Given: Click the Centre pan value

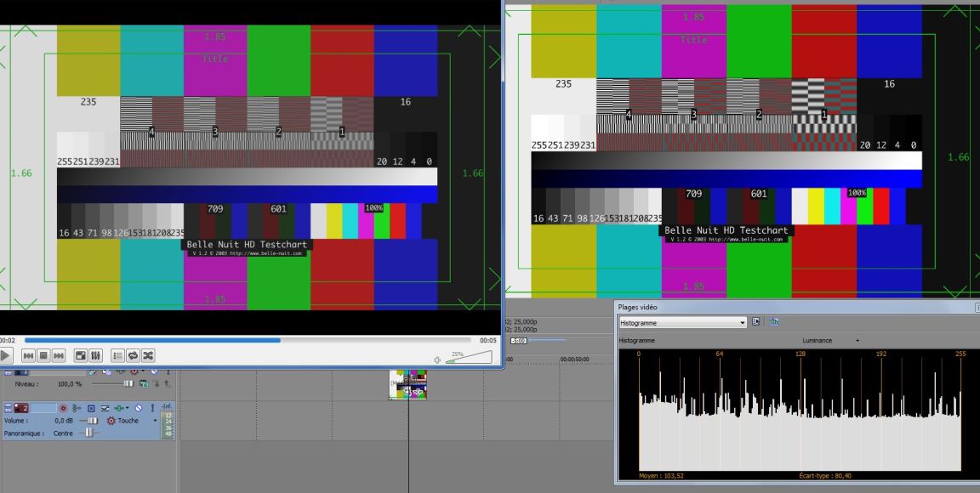Looking at the screenshot, I should [63, 433].
